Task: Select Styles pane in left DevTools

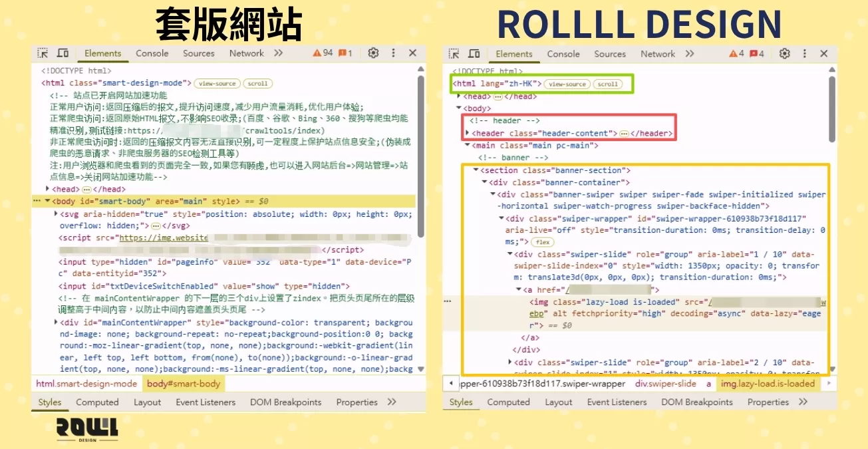Action: click(50, 402)
